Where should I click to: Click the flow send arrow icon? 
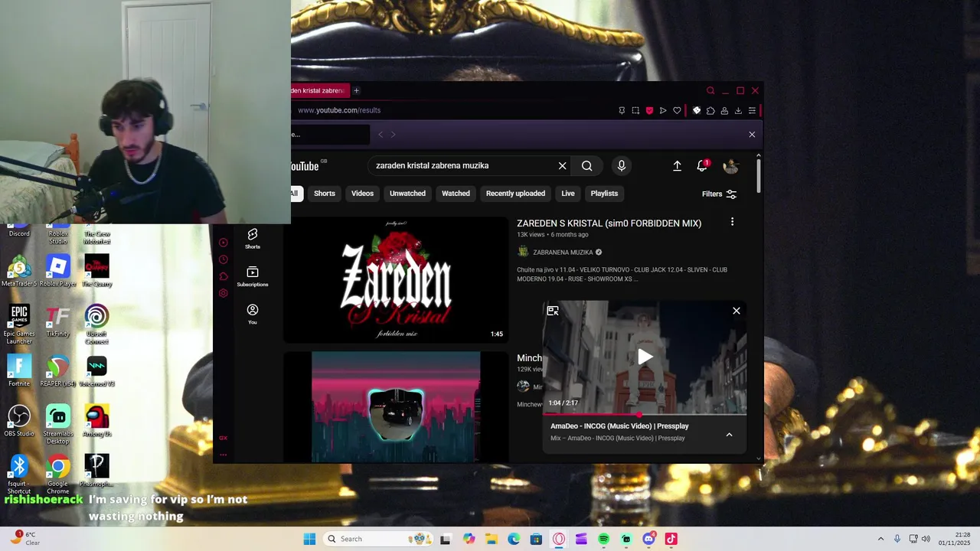click(663, 110)
